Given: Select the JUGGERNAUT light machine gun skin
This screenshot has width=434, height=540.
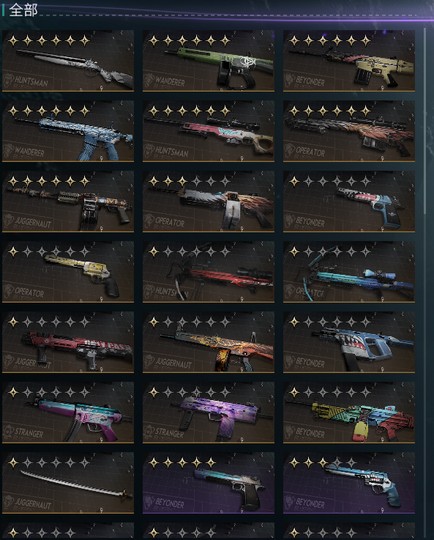Looking at the screenshot, I should pyautogui.click(x=68, y=201).
